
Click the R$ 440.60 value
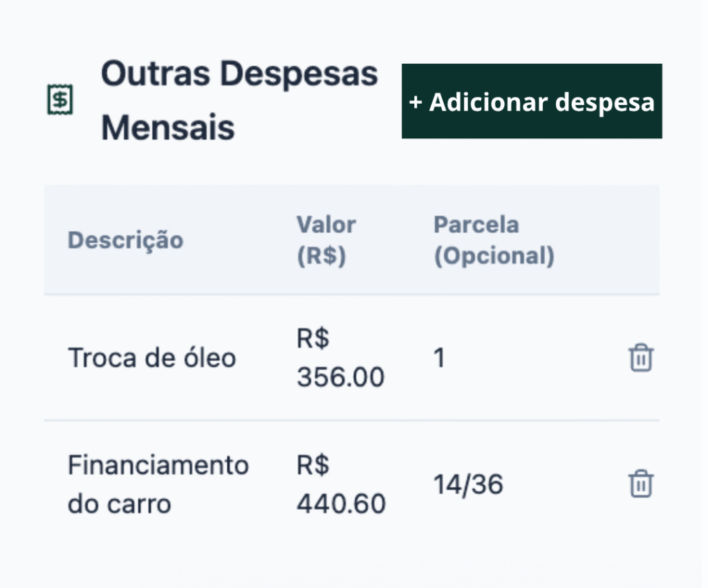(x=341, y=484)
